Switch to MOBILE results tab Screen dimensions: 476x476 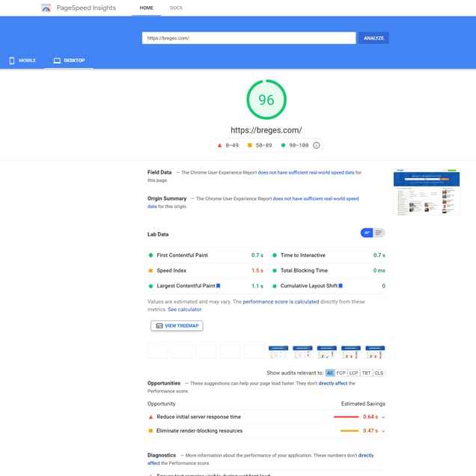(22, 61)
